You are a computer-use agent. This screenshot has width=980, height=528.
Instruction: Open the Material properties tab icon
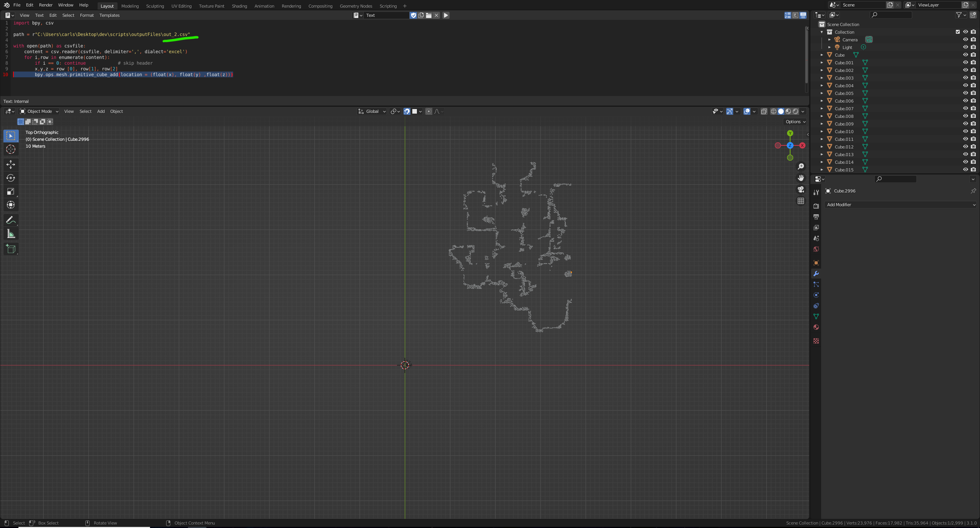pos(816,327)
